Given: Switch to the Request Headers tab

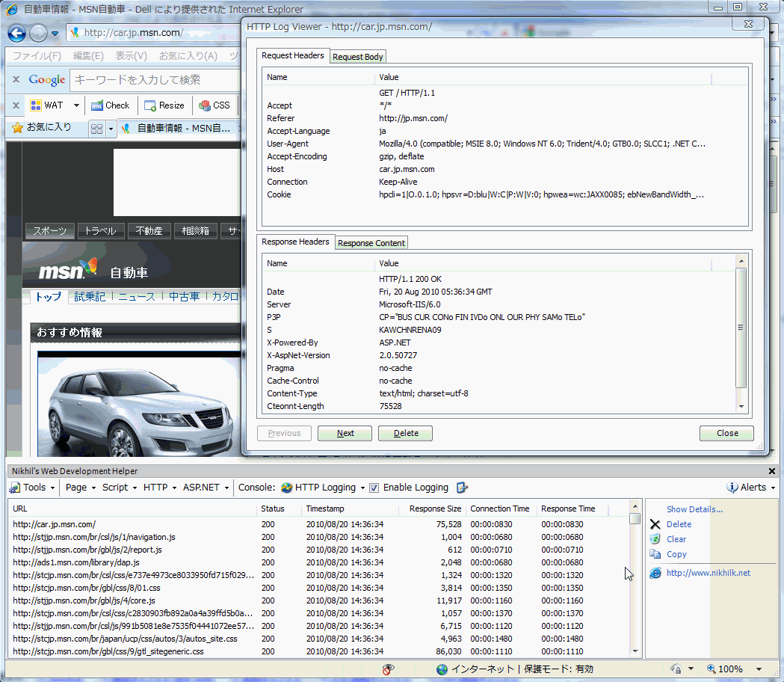Looking at the screenshot, I should click(x=292, y=55).
